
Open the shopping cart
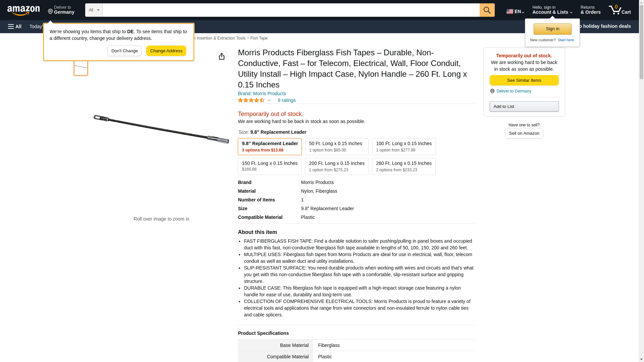[620, 10]
